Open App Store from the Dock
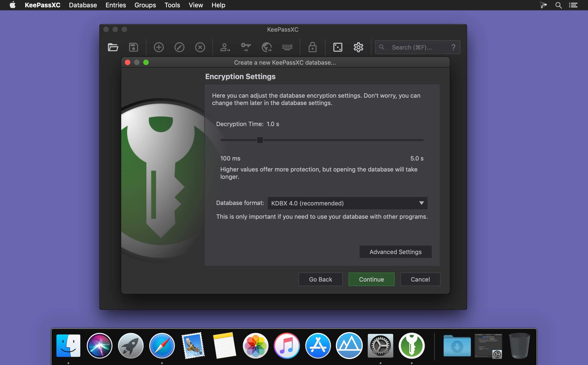The height and width of the screenshot is (365, 588). (318, 346)
